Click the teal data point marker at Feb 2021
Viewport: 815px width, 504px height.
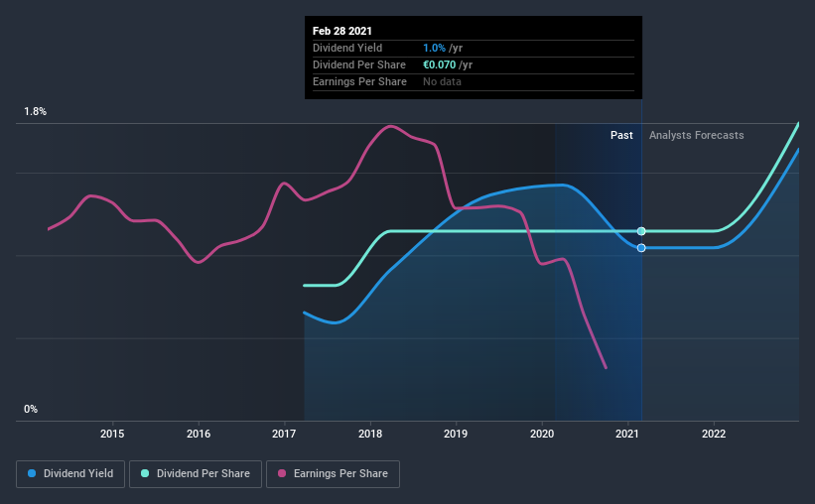(641, 231)
